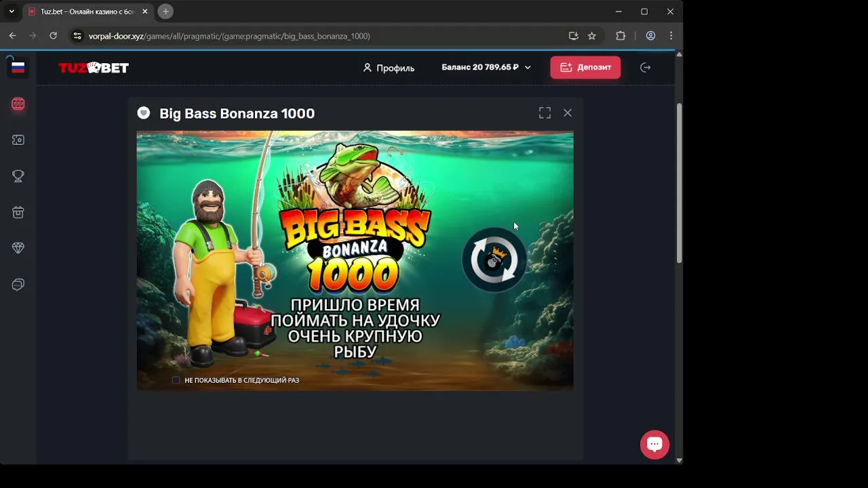The image size is (868, 488).
Task: Expand the Баланс dropdown
Action: pos(486,67)
